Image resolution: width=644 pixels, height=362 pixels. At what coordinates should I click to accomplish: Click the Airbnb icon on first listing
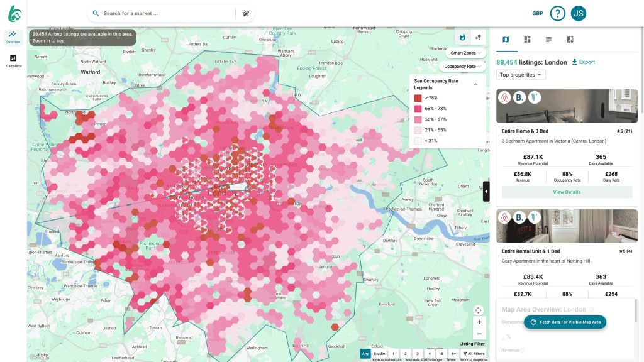(503, 97)
